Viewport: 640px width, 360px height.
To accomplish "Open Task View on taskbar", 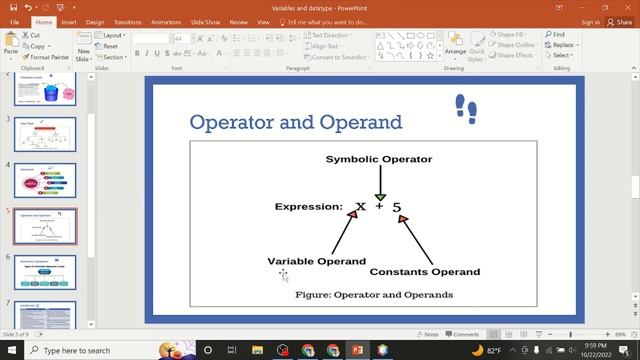I will coord(232,350).
